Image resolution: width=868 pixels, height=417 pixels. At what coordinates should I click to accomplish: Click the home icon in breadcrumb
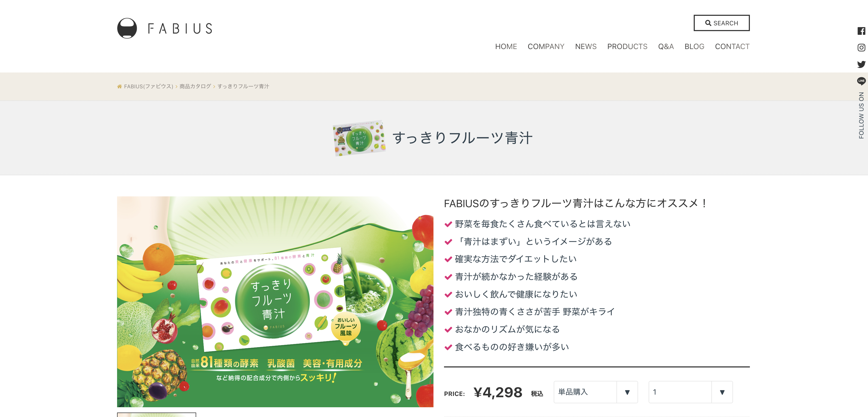(119, 86)
